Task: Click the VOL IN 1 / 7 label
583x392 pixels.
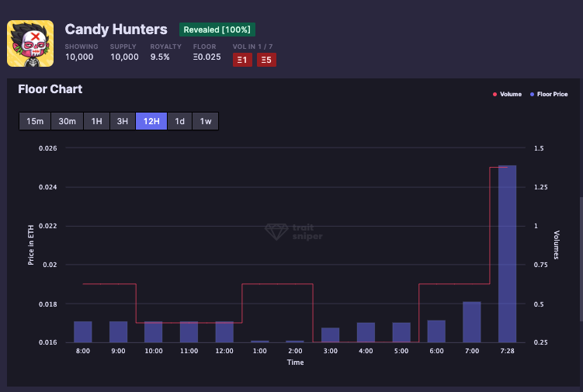Action: pyautogui.click(x=252, y=47)
